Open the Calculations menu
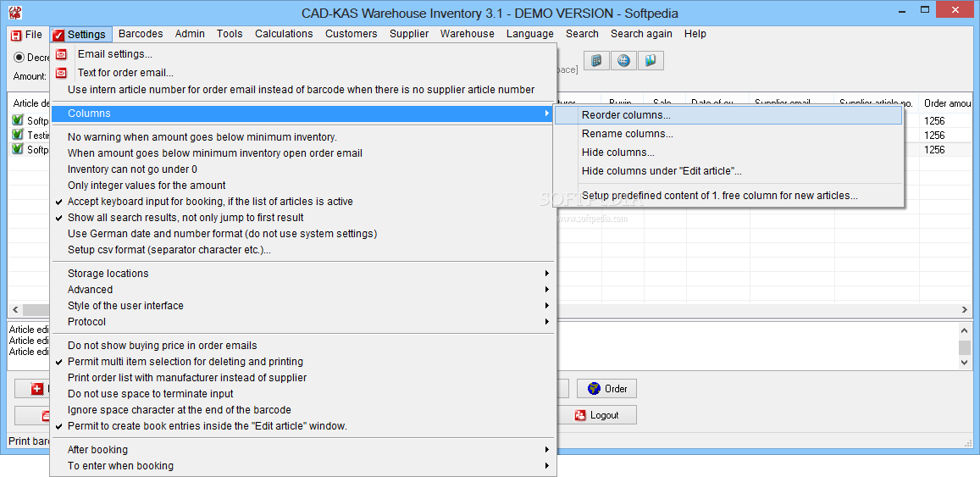The width and height of the screenshot is (980, 477). pos(284,34)
